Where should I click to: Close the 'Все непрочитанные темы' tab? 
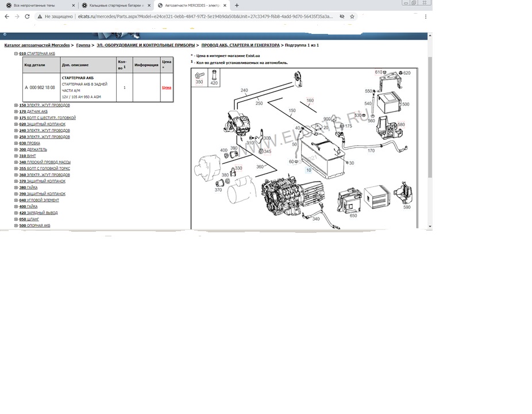(x=74, y=5)
